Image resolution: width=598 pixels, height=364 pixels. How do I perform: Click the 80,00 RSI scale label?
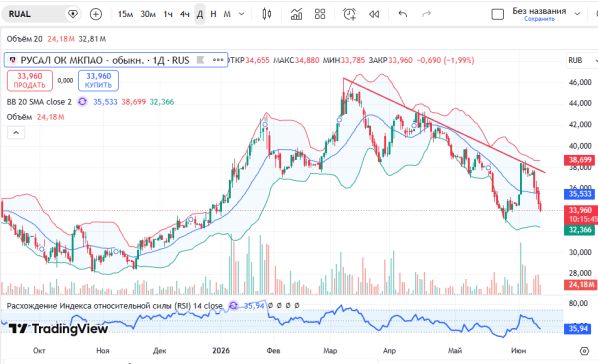(578, 303)
